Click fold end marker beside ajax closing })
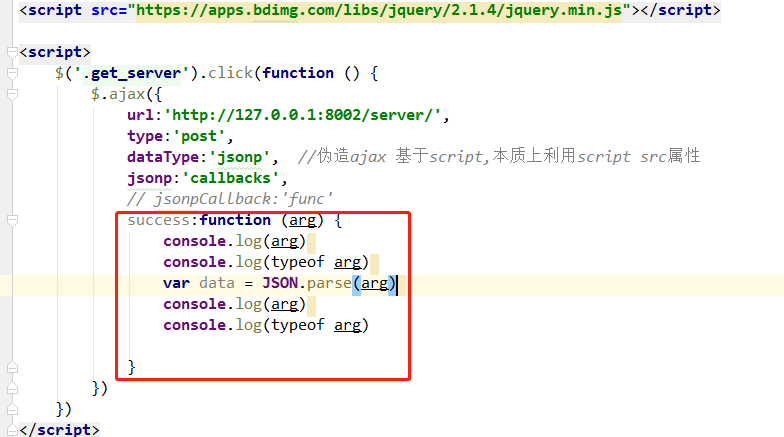The width and height of the screenshot is (784, 437). point(12,388)
